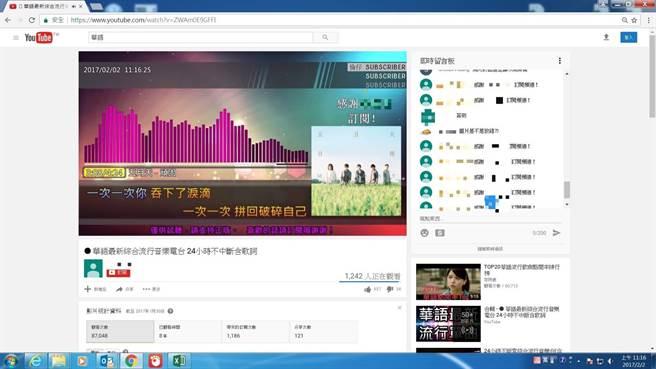Click the playing live video area
656x369 pixels.
pyautogui.click(x=242, y=143)
